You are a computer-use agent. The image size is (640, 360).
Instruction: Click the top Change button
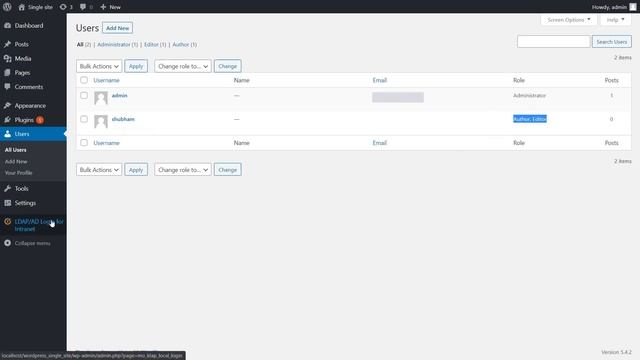tap(227, 66)
